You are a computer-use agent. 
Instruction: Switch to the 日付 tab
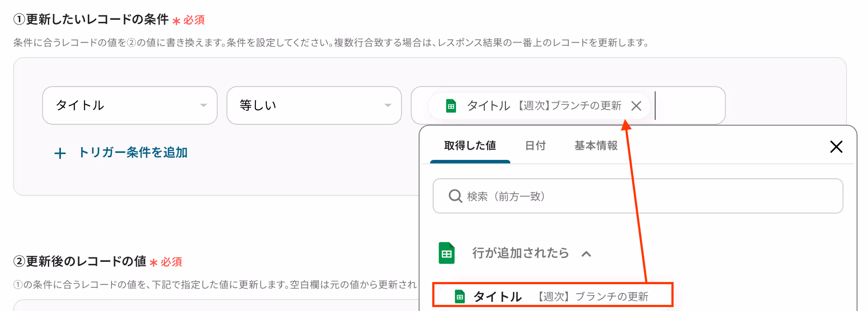point(535,146)
